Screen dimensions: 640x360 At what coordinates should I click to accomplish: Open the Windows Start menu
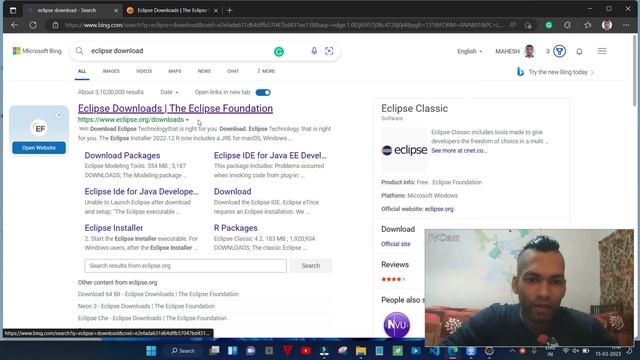151,351
